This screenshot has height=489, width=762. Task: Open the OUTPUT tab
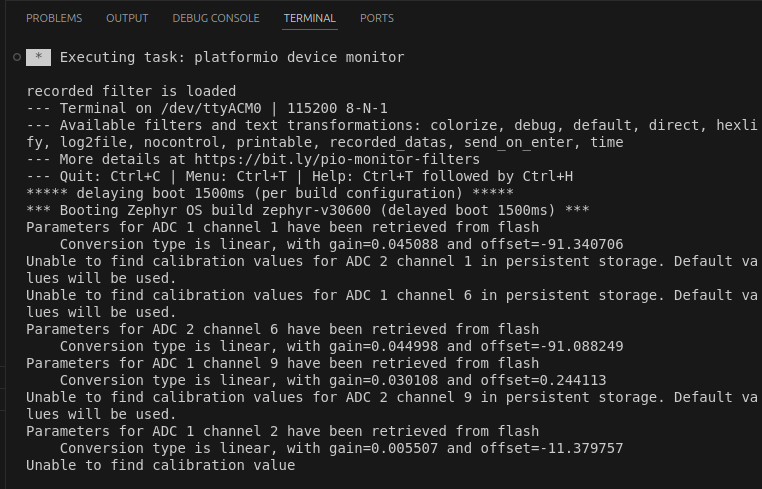pos(127,18)
